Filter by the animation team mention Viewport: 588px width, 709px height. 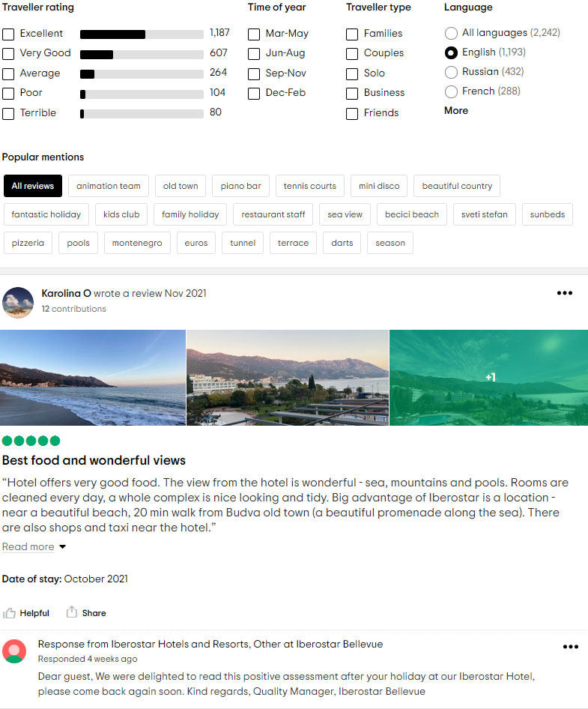(x=109, y=186)
